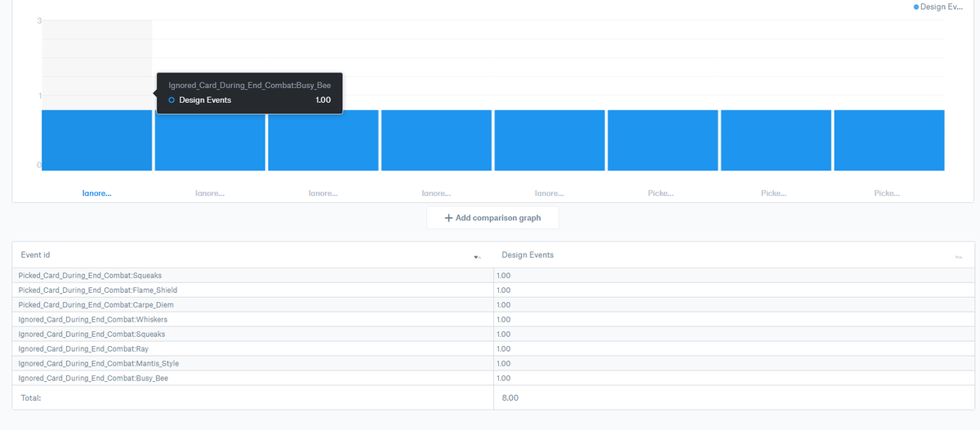This screenshot has height=430, width=980.
Task: Select the highlighted Busy_Bee chart bar
Action: pos(97,140)
